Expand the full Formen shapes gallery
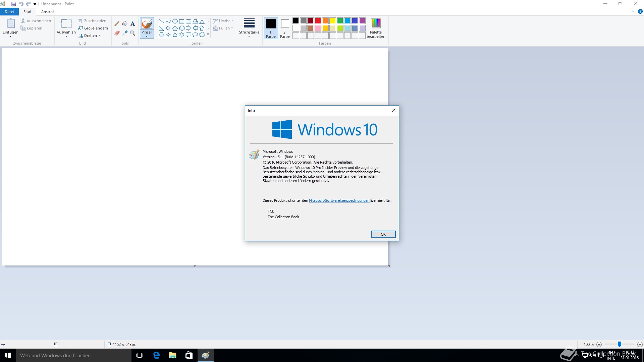 [x=208, y=35]
